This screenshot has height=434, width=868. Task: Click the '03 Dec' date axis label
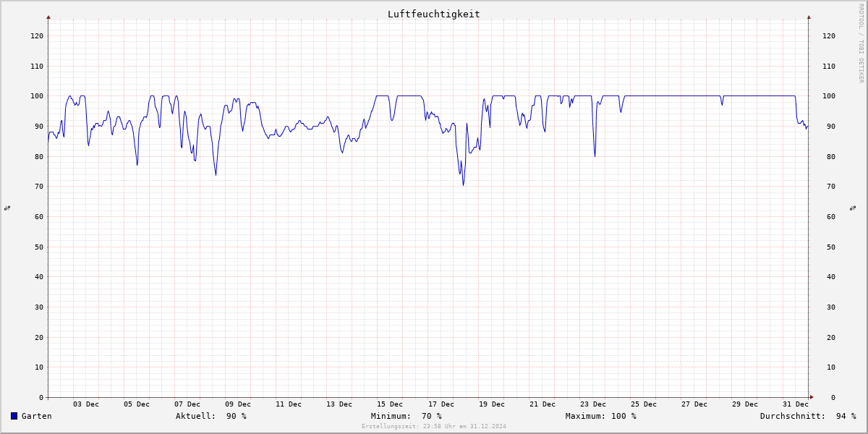pyautogui.click(x=86, y=404)
